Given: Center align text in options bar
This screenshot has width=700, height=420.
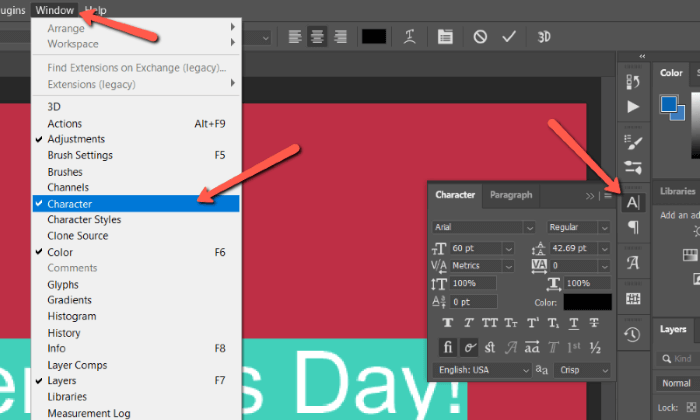Looking at the screenshot, I should [x=318, y=37].
